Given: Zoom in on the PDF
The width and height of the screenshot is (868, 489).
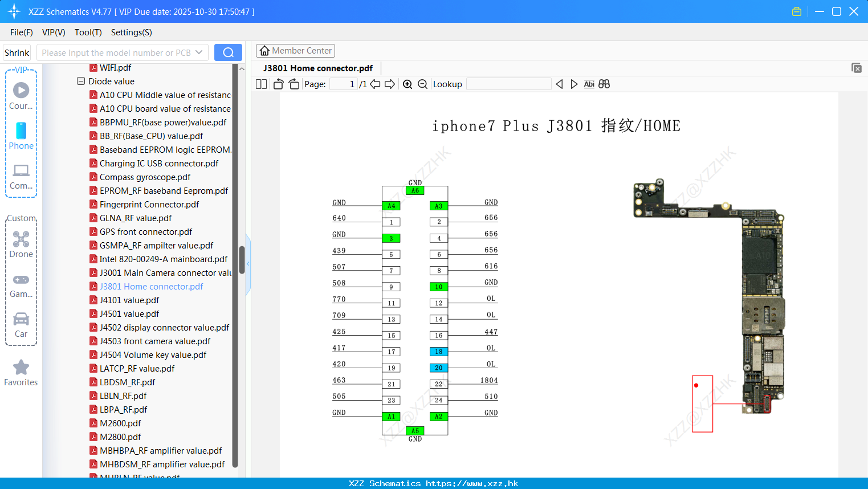Looking at the screenshot, I should pos(407,84).
